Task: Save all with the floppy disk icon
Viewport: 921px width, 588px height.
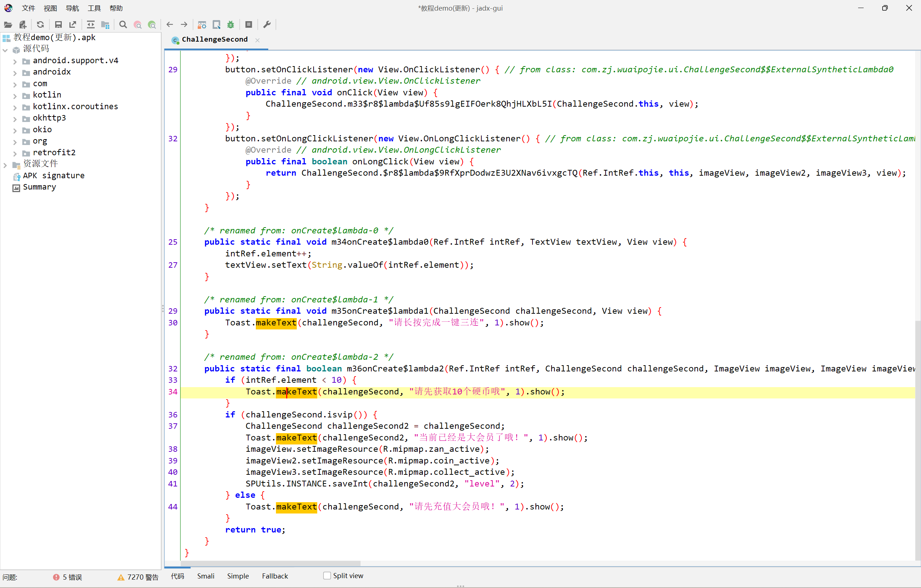Action: pyautogui.click(x=58, y=25)
